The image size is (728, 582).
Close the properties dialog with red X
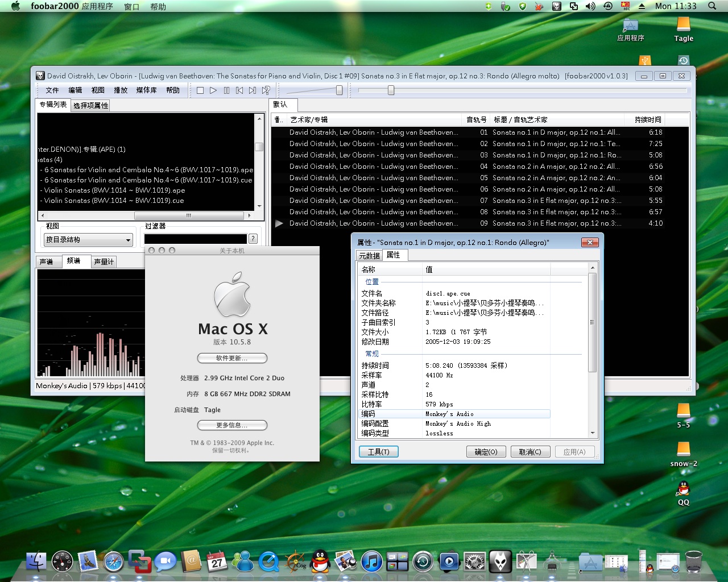590,243
